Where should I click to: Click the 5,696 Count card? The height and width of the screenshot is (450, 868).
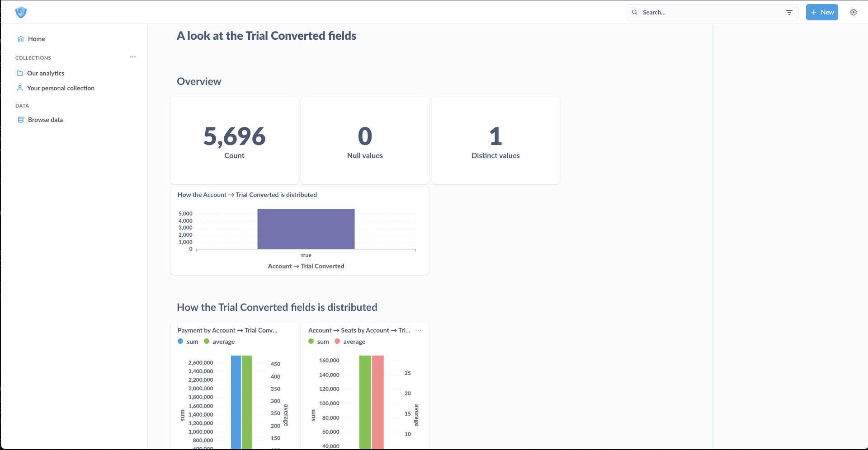[x=234, y=141]
